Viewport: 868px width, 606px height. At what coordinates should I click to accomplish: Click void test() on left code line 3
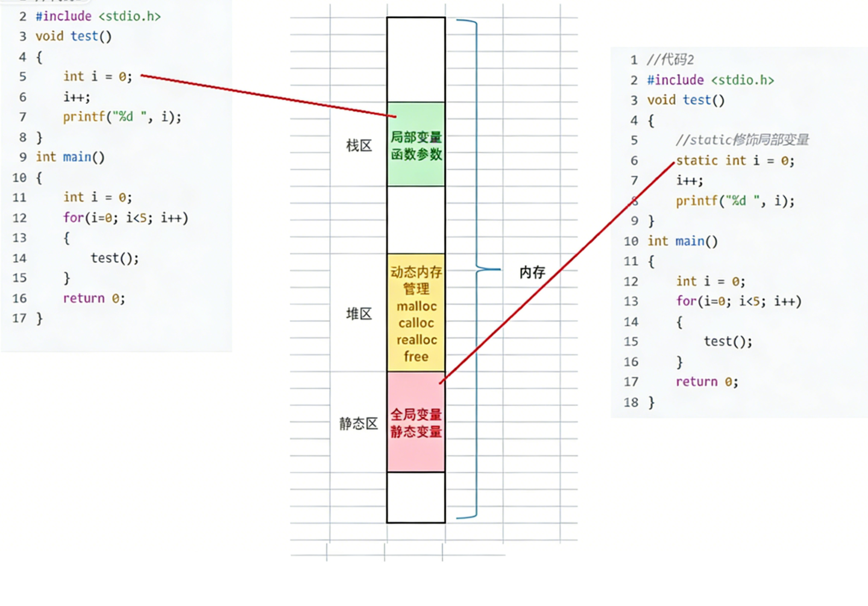(x=74, y=36)
